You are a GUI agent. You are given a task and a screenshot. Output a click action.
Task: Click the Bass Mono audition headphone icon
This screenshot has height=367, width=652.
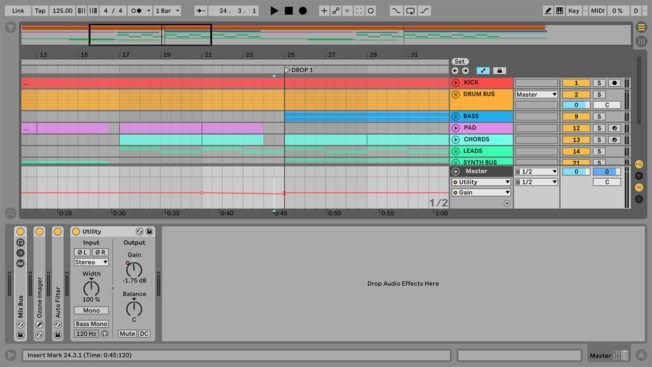coord(104,333)
